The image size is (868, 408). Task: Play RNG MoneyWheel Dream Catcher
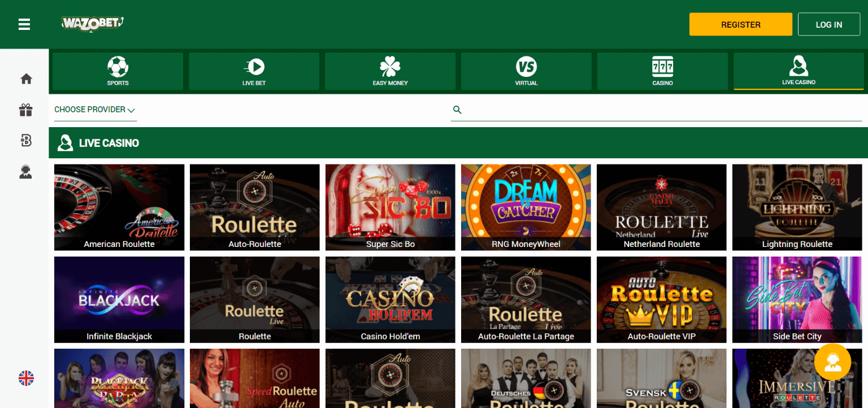tap(526, 207)
